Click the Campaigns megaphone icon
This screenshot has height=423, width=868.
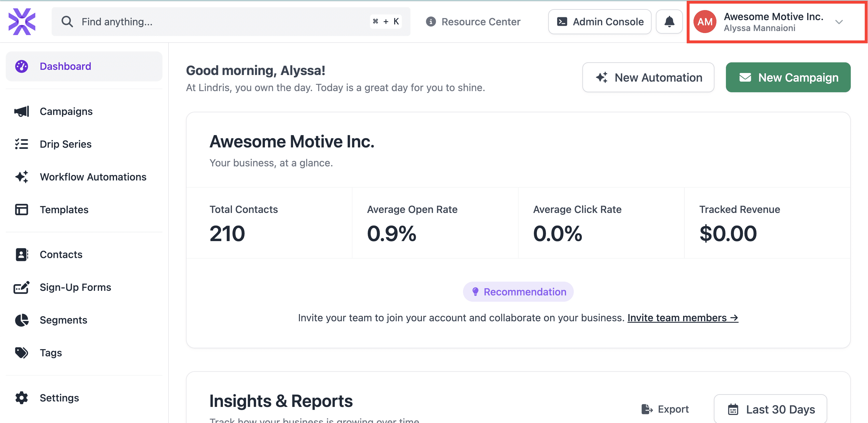click(22, 111)
